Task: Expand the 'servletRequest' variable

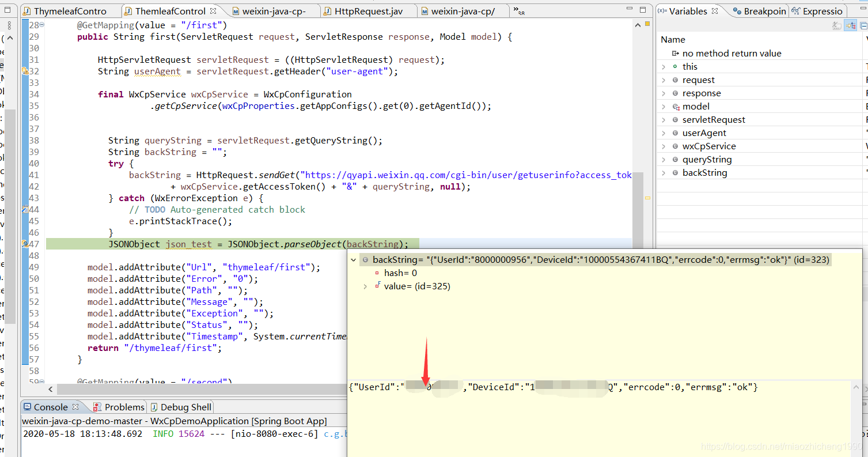Action: 664,120
